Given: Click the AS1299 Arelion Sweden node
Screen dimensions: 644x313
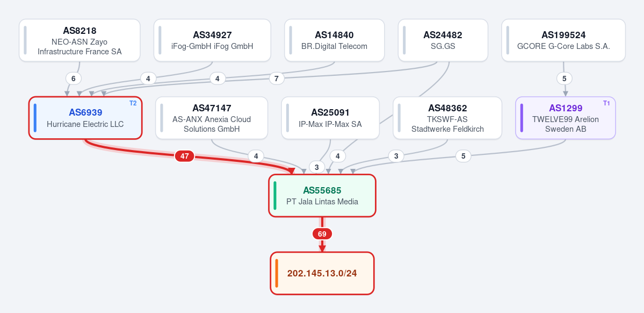Looking at the screenshot, I should coord(566,118).
